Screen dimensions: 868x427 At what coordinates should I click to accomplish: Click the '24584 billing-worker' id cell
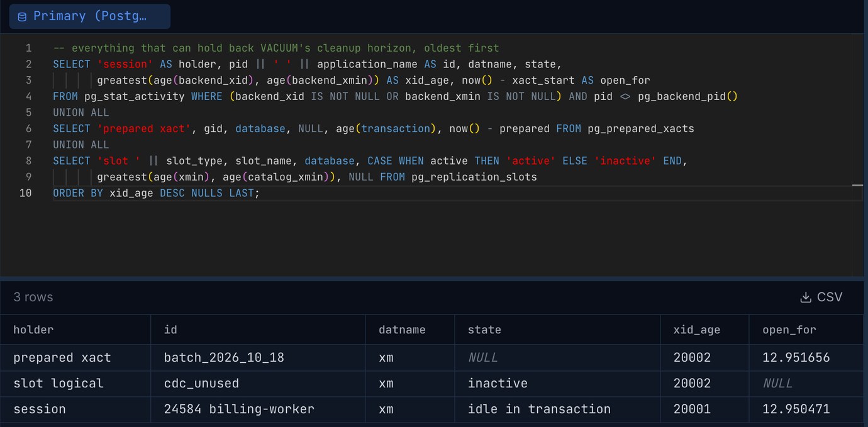[x=258, y=409]
